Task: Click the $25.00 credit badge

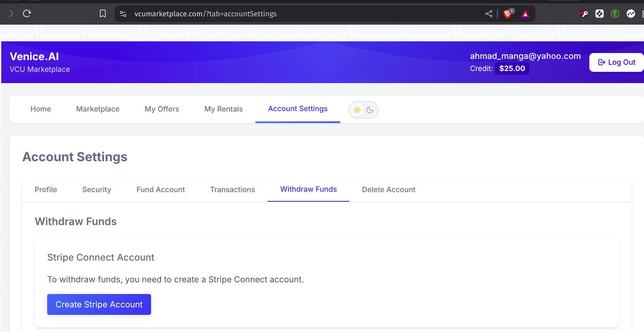Action: 512,68
